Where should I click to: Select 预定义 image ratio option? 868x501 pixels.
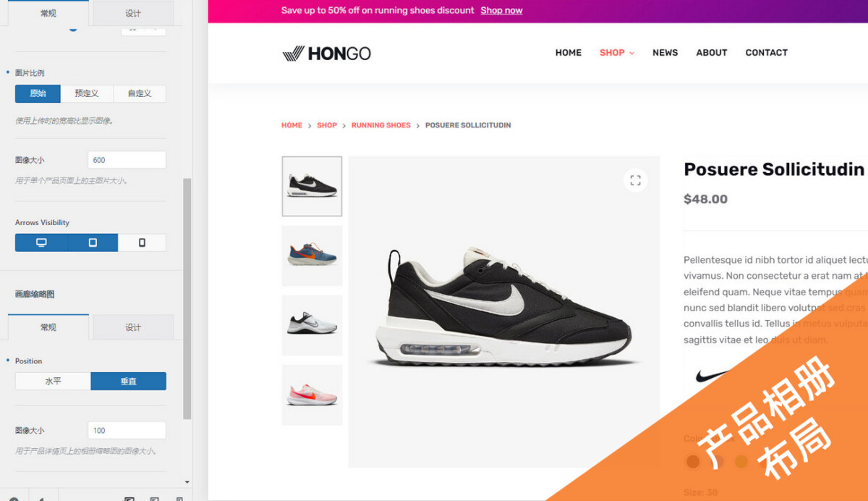coord(87,93)
